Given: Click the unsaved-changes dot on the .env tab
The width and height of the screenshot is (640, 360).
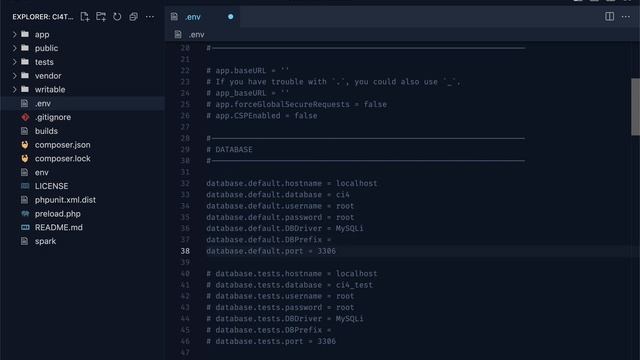Looking at the screenshot, I should point(231,17).
